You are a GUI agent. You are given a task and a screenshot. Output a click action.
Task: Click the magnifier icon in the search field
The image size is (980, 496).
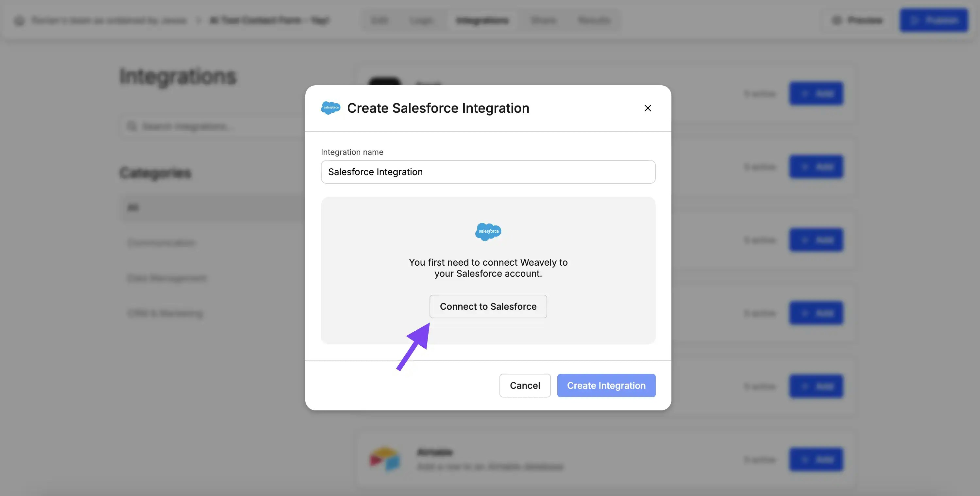pos(132,126)
